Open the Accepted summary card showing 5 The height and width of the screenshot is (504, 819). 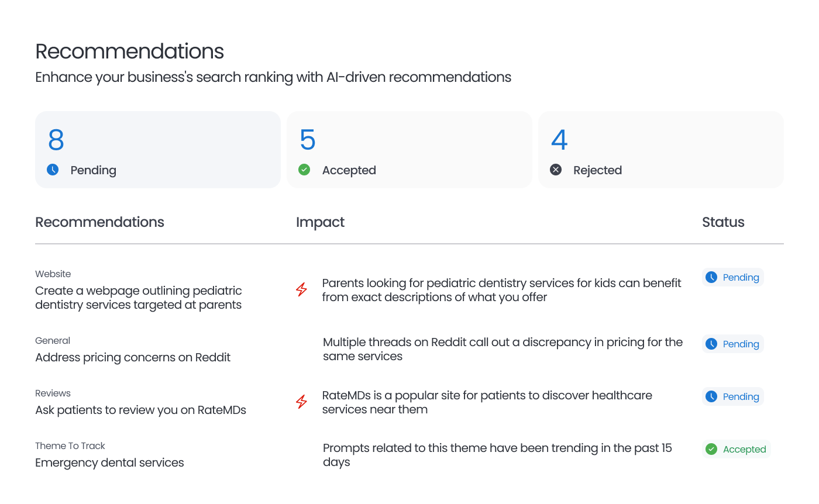pyautogui.click(x=409, y=149)
